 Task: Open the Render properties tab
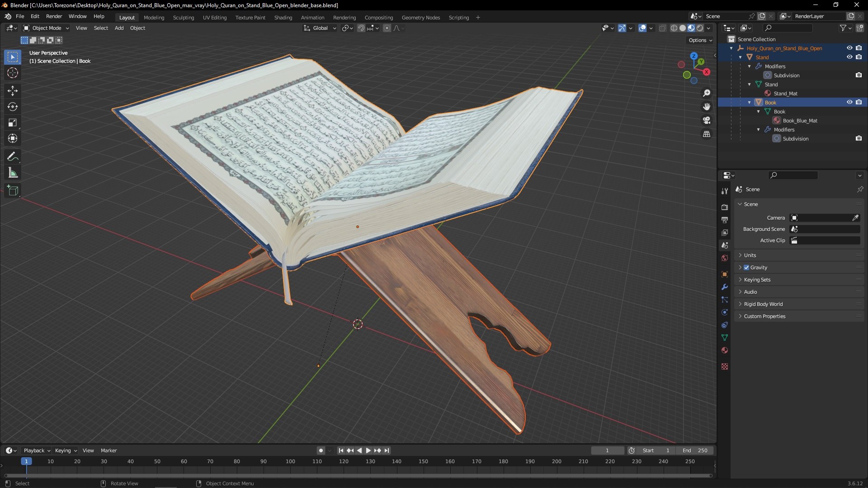[x=725, y=207]
